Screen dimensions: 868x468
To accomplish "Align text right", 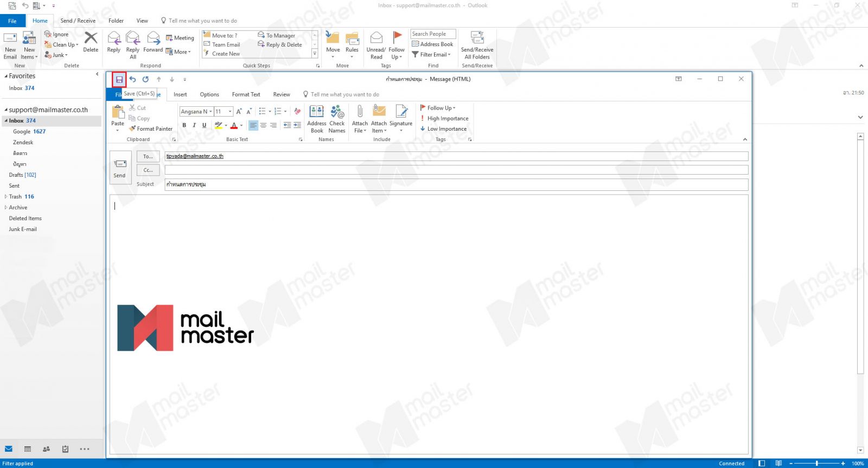I will [x=273, y=125].
